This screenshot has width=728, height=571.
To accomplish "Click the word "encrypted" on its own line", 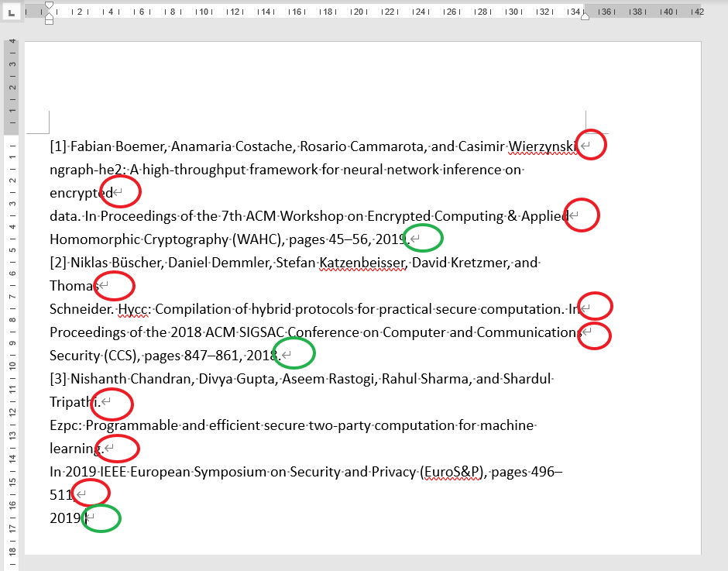I will click(x=81, y=193).
